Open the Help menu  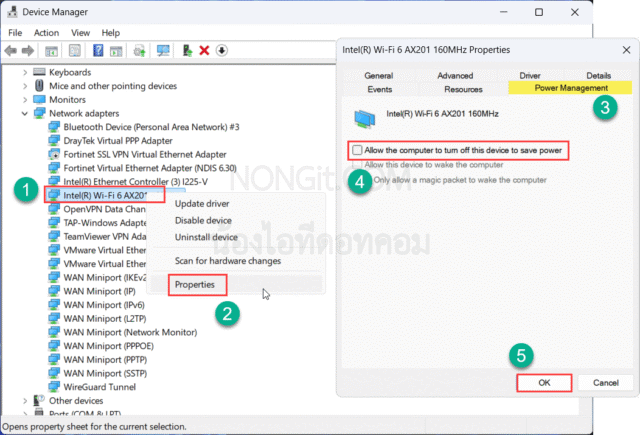[111, 33]
